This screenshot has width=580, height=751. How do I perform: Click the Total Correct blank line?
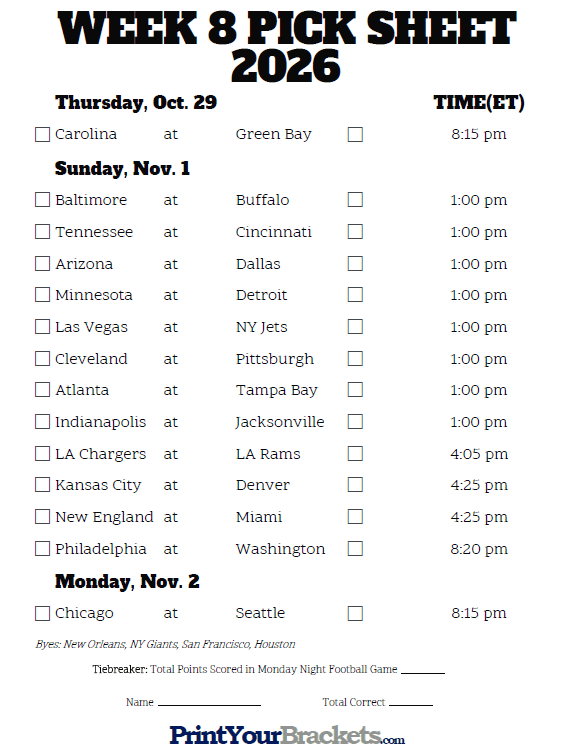(x=411, y=703)
